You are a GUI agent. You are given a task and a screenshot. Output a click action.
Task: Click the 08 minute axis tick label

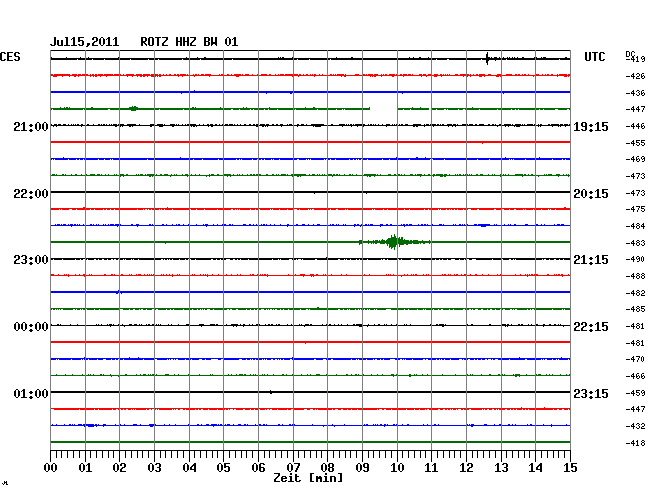pyautogui.click(x=327, y=468)
